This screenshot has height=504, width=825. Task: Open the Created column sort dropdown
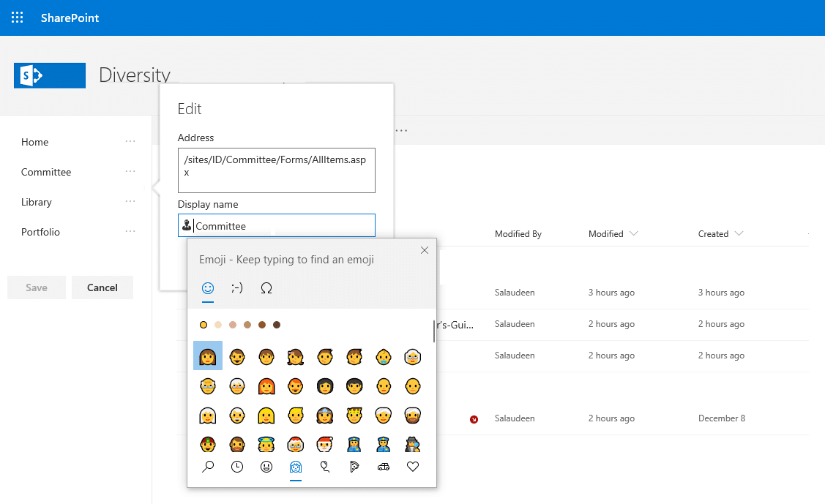739,233
